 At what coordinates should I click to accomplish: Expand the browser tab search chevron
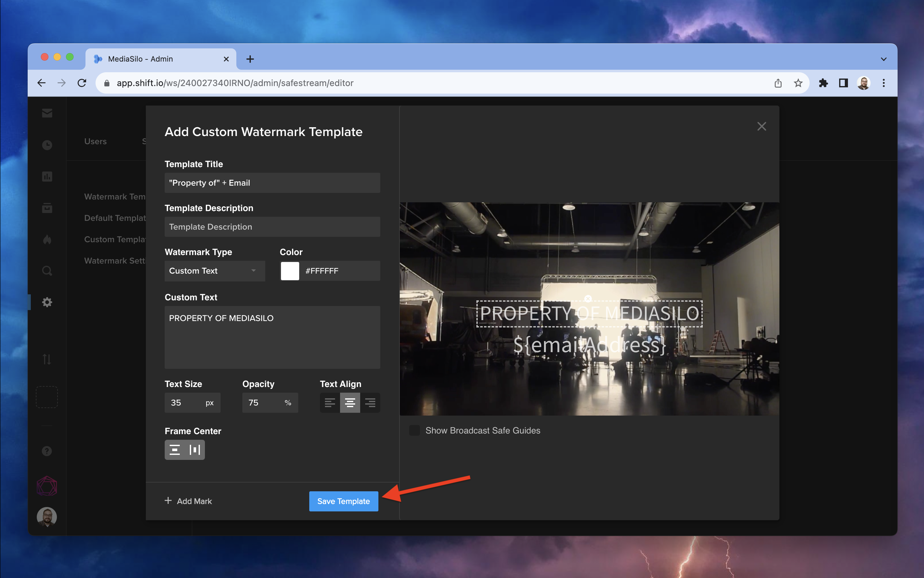coord(883,59)
